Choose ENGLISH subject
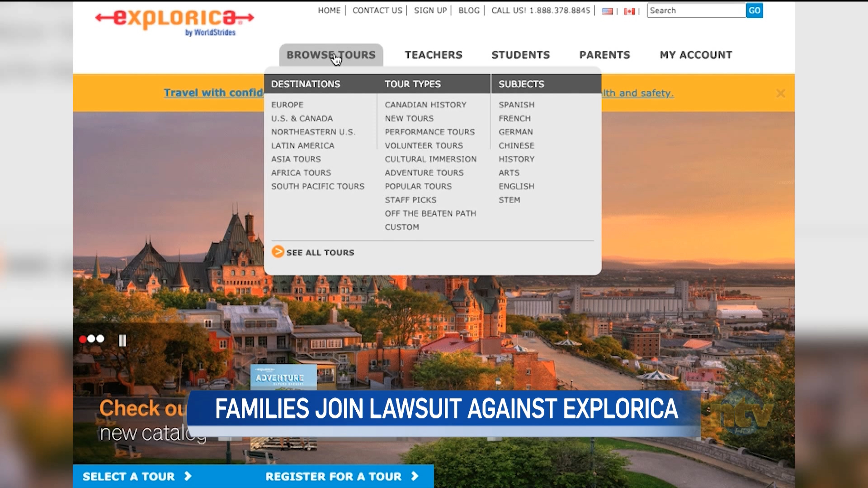 (x=516, y=186)
